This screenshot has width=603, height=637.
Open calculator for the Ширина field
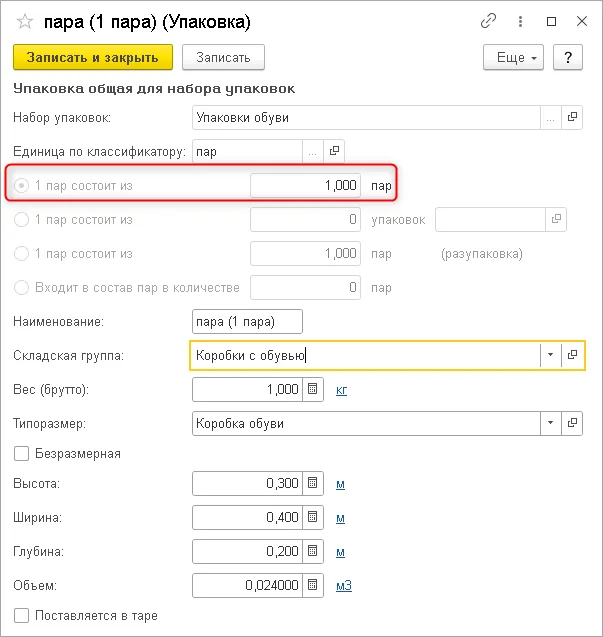pos(312,517)
